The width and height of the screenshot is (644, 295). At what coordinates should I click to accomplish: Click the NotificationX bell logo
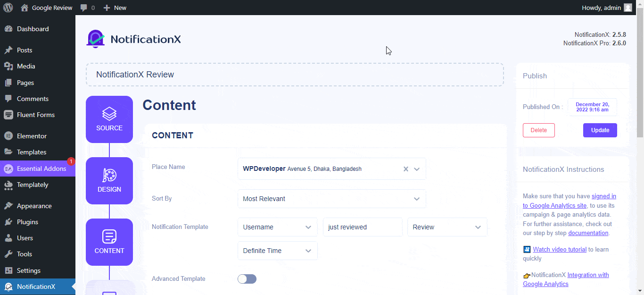coord(96,39)
